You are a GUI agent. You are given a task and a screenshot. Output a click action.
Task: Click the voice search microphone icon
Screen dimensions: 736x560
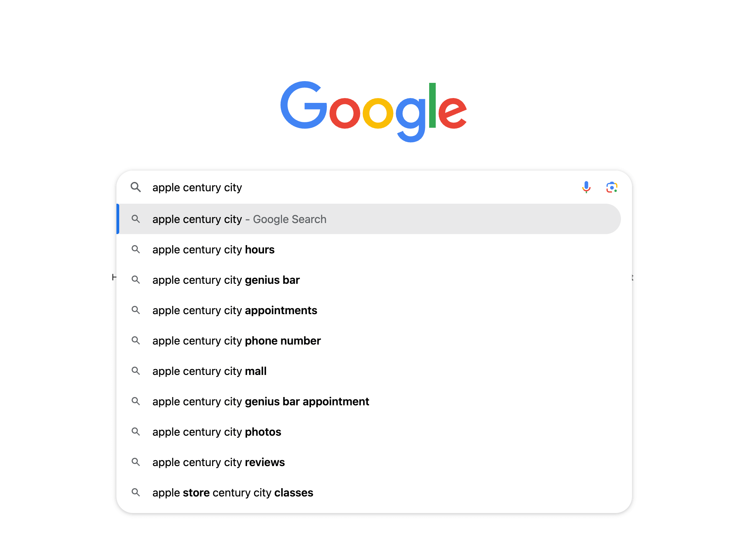point(586,187)
